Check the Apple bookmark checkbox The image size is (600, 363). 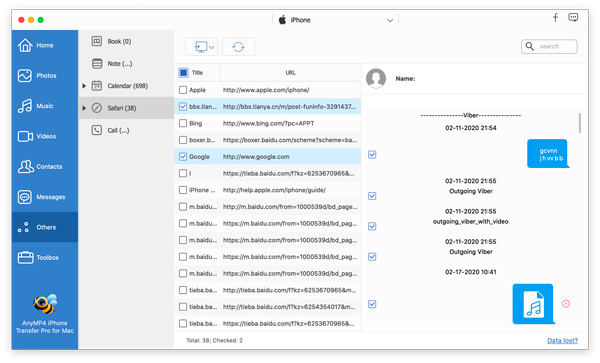[x=183, y=90]
